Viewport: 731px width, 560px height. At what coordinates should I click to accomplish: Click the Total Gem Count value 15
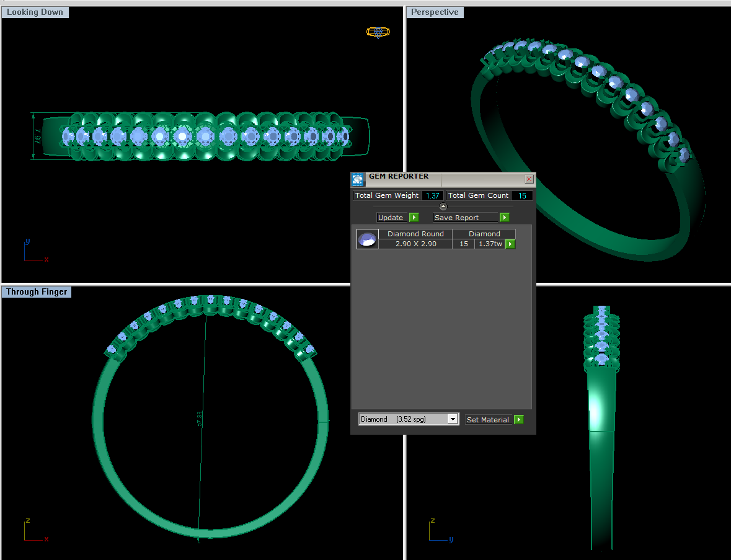(522, 196)
